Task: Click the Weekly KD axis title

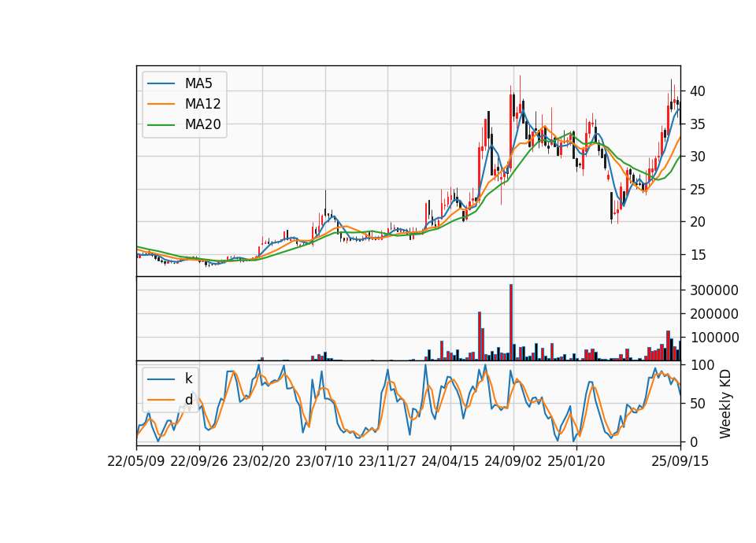Action: pos(725,404)
